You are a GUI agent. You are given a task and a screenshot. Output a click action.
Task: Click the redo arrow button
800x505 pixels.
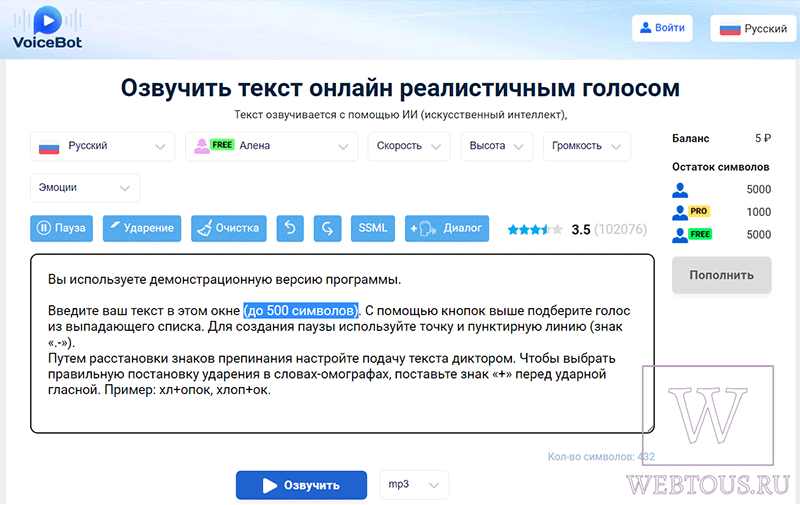(x=327, y=228)
